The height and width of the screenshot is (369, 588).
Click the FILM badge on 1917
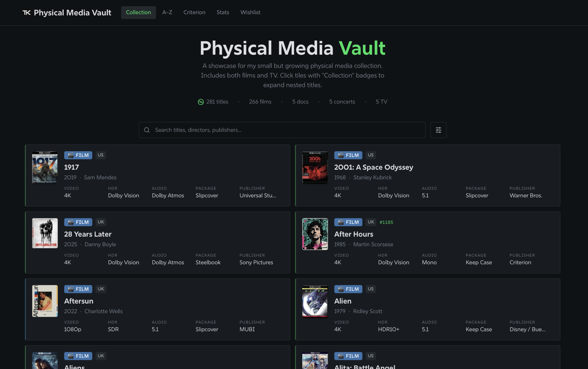[78, 155]
